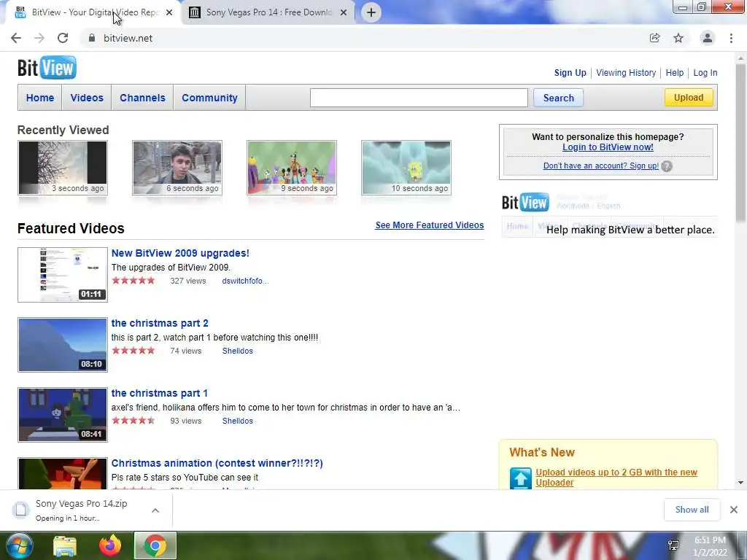Click Login to BitView now link

pos(608,147)
